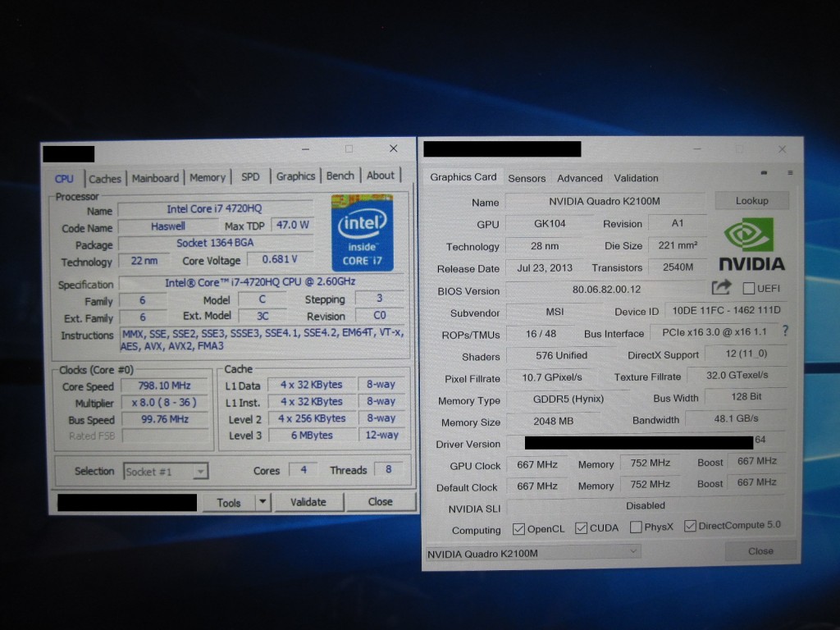
Task: Select the Graphics Card tab
Action: click(x=463, y=177)
